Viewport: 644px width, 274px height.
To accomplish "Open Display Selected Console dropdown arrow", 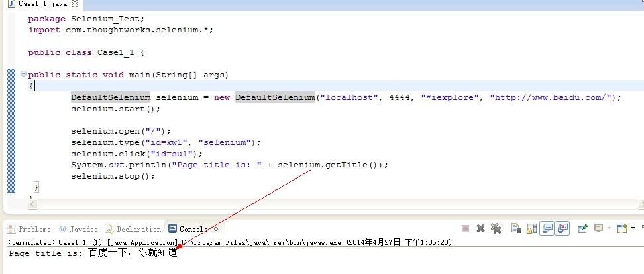I will [x=609, y=228].
